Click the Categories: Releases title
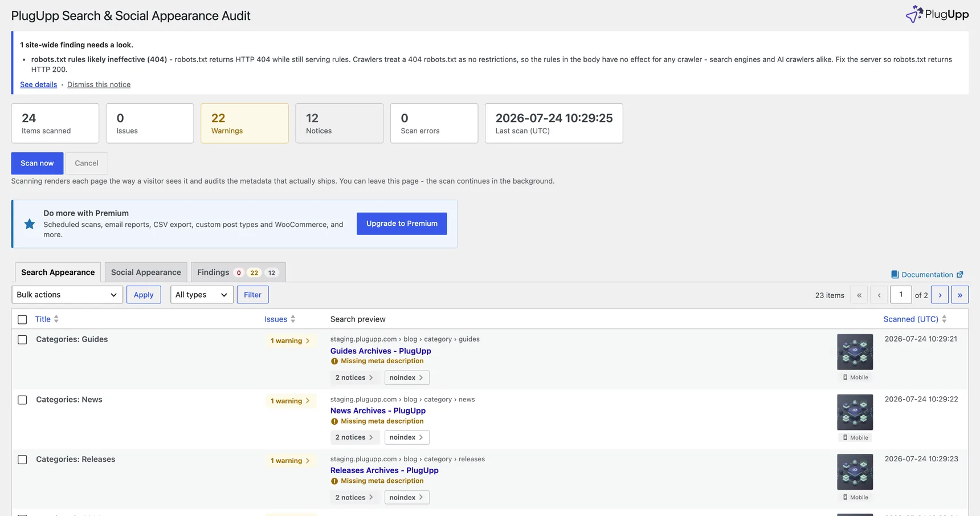The height and width of the screenshot is (516, 980). pyautogui.click(x=76, y=460)
